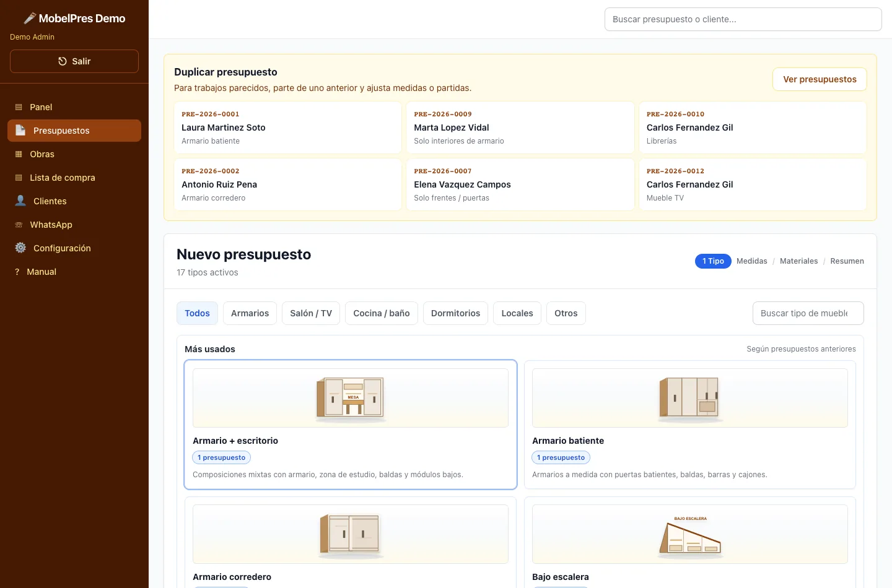This screenshot has width=892, height=588.
Task: Click the Duplicar presupuesto heading
Action: 225,72
